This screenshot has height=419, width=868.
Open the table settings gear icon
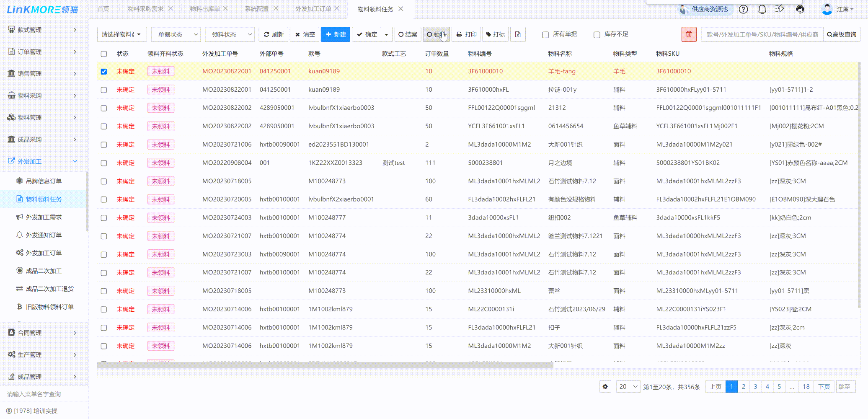pos(605,387)
